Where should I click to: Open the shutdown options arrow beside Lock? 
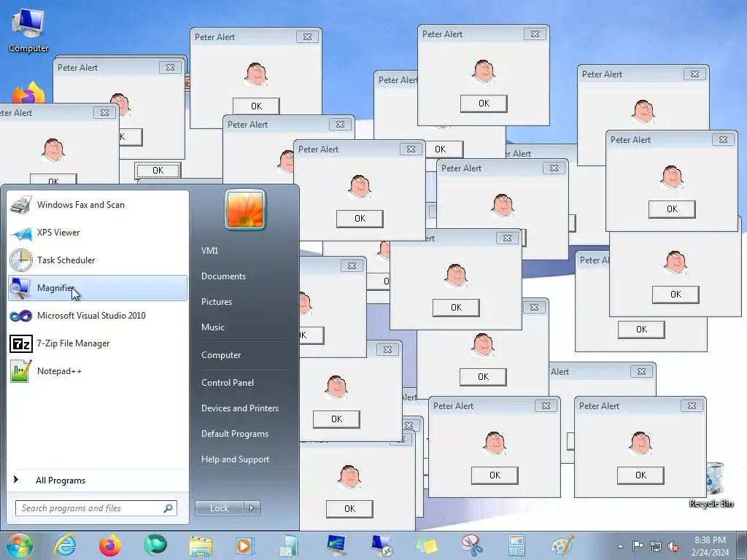pyautogui.click(x=252, y=508)
